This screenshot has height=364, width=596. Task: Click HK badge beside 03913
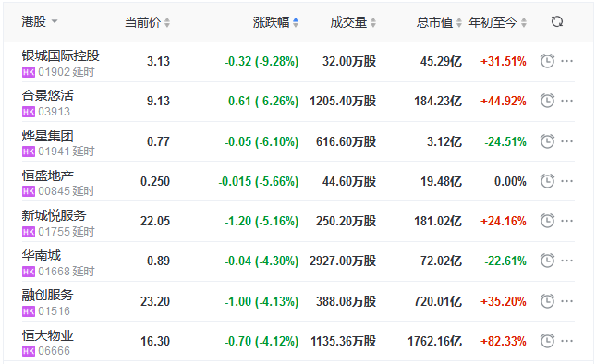[29, 112]
